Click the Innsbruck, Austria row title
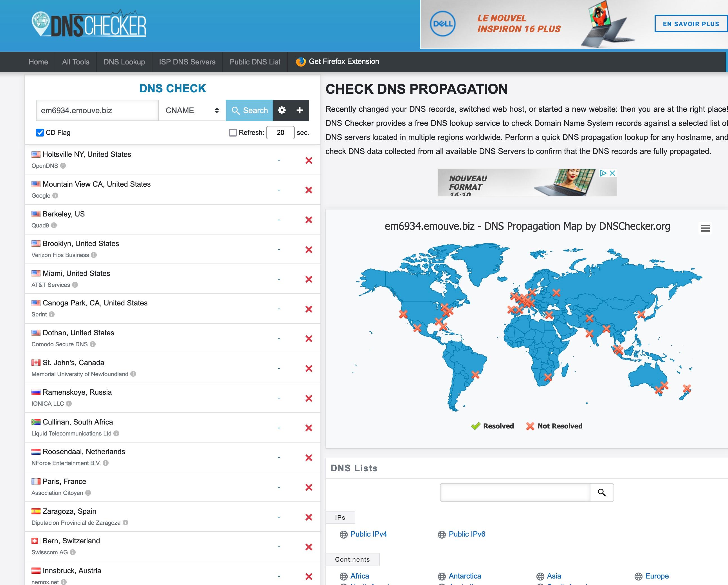Screen dimensions: 728x585 tap(72, 570)
